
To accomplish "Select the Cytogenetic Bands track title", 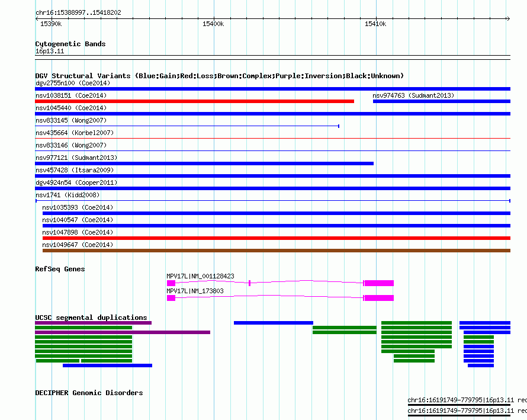I will tap(70, 44).
